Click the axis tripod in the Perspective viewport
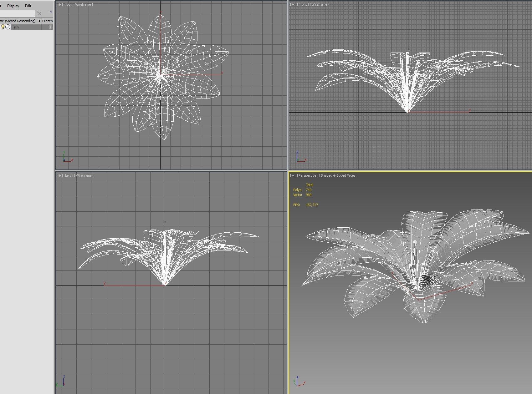This screenshot has height=394, width=532. (299, 381)
